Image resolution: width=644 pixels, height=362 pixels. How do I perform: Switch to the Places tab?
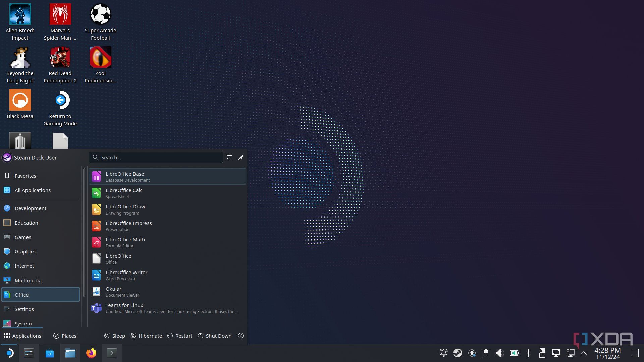coord(65,336)
